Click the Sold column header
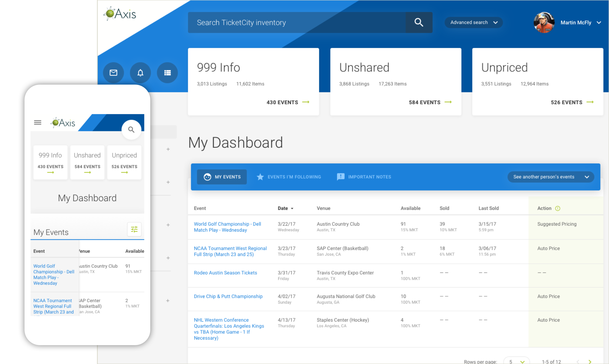Viewport: 609px width, 364px height. pyautogui.click(x=444, y=208)
